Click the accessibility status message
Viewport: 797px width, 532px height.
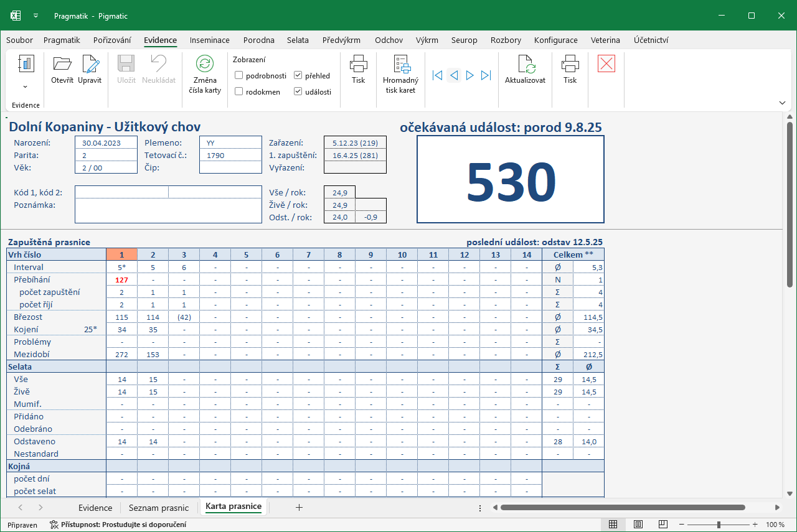click(118, 525)
